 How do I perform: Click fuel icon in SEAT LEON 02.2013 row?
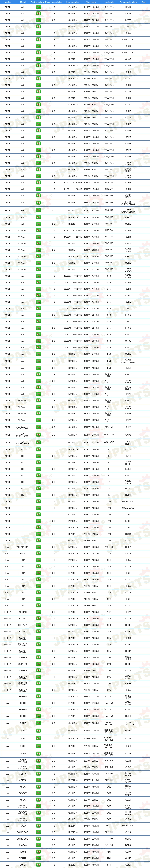click(x=39, y=560)
